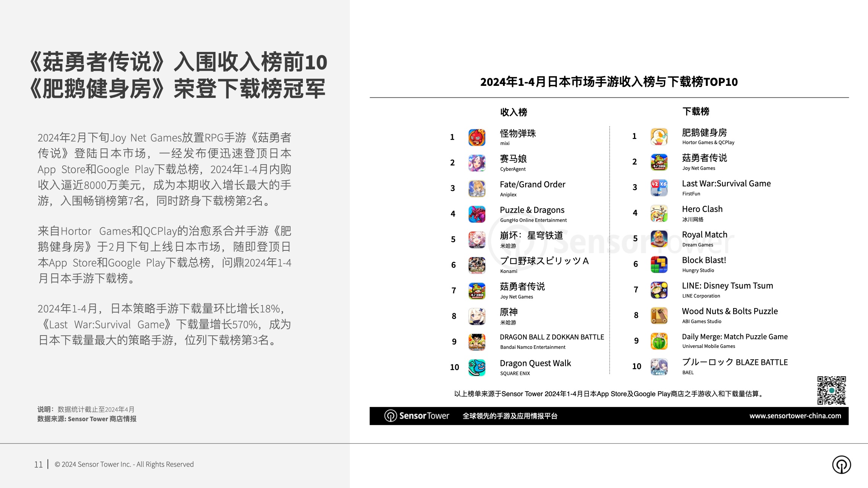Click the Sensor Tower logo in banner

pos(417,416)
